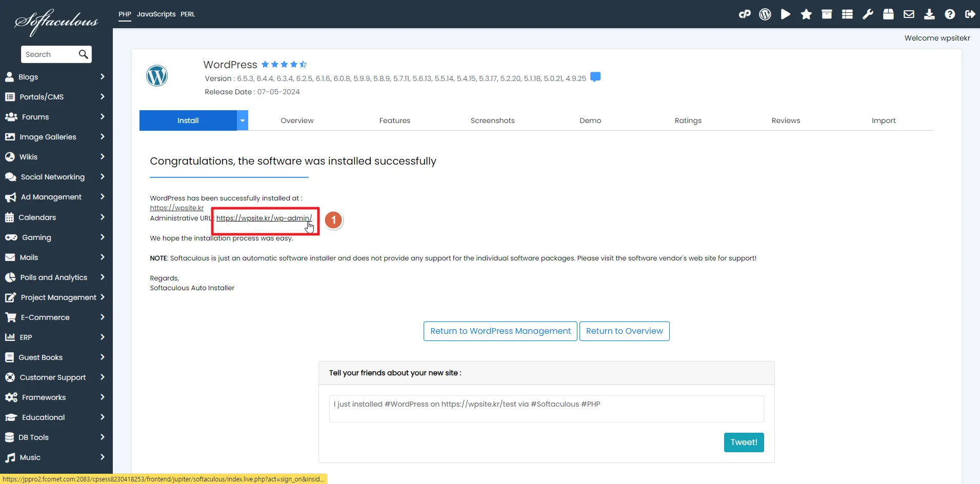Select the PHP scripts menu
This screenshot has width=980, height=484.
(125, 14)
